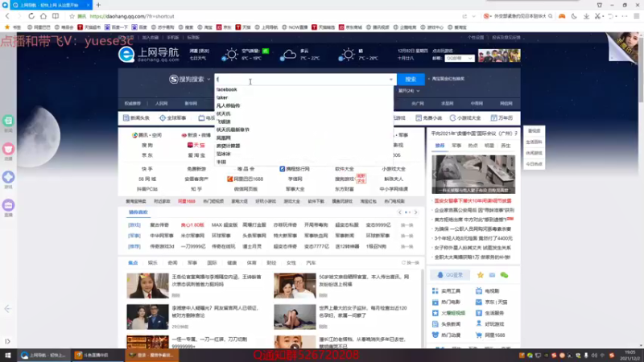Open the green news icon in left sidebar
Viewport: 644px width, 362px height.
tap(8, 121)
